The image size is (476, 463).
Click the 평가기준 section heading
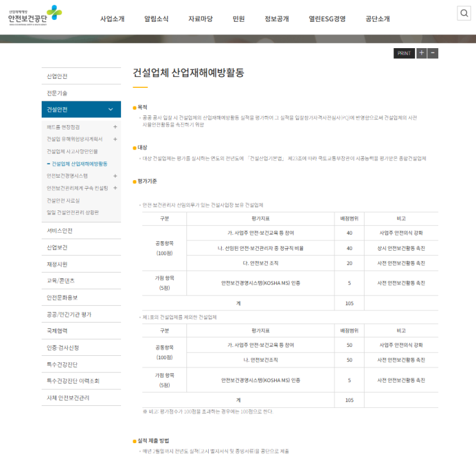click(x=147, y=181)
